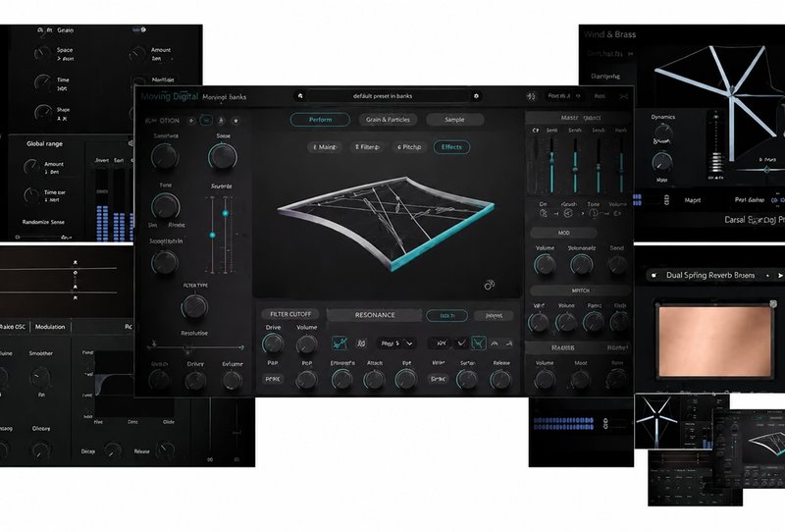Click the first Send fader in Master section

coord(551,164)
